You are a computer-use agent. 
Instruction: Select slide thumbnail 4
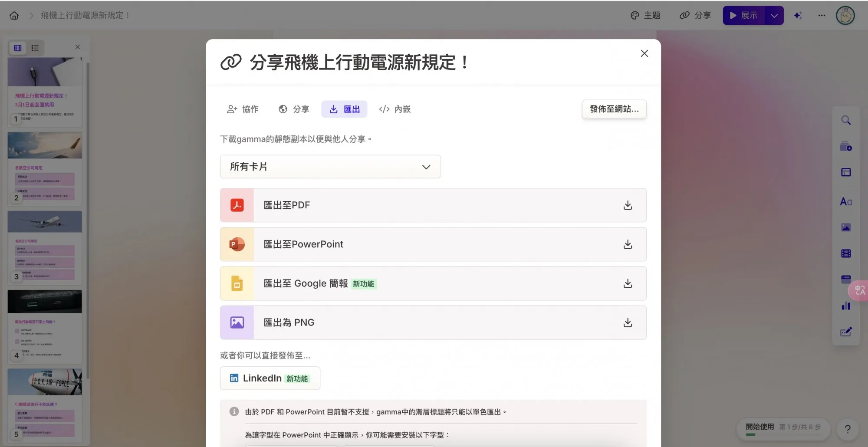pos(45,327)
